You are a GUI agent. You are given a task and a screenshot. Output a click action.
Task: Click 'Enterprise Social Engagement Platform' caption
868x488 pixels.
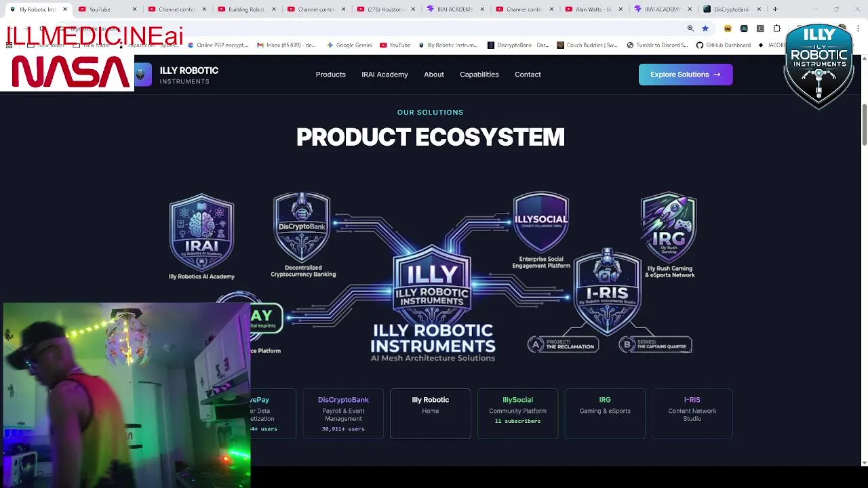pyautogui.click(x=541, y=262)
